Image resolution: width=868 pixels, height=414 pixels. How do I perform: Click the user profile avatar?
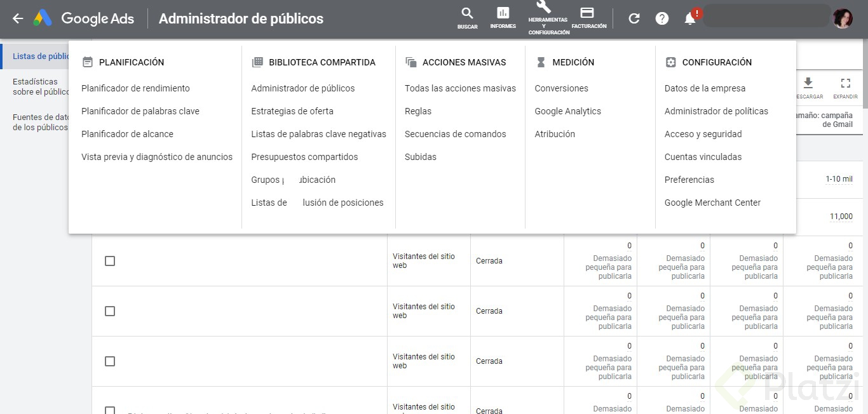click(x=843, y=18)
